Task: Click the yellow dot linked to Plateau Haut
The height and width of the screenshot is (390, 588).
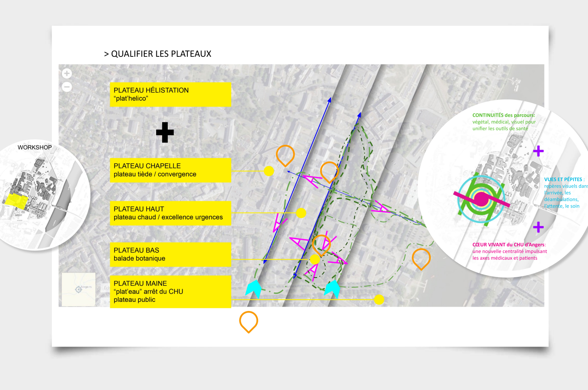Action: click(301, 213)
